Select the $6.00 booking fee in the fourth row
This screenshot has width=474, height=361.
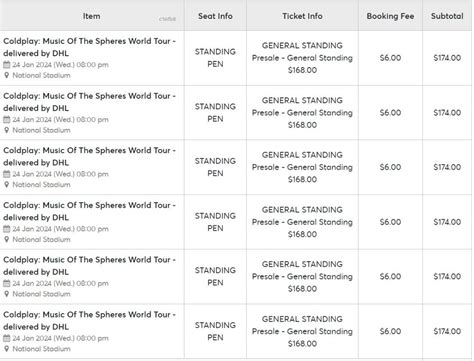[390, 222]
